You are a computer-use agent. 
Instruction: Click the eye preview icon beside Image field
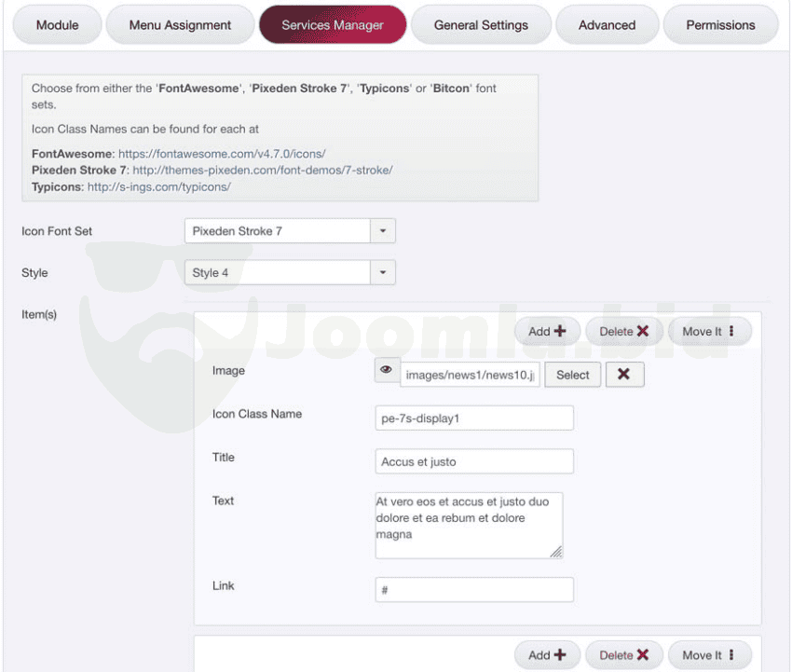387,371
